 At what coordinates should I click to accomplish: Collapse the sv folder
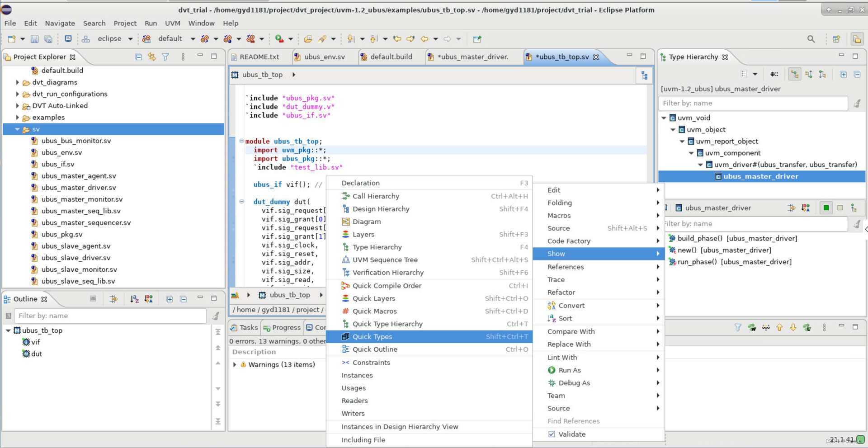pyautogui.click(x=17, y=129)
